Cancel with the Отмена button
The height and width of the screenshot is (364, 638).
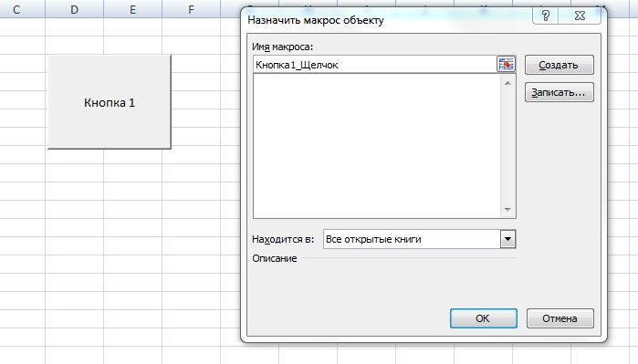pyautogui.click(x=560, y=318)
